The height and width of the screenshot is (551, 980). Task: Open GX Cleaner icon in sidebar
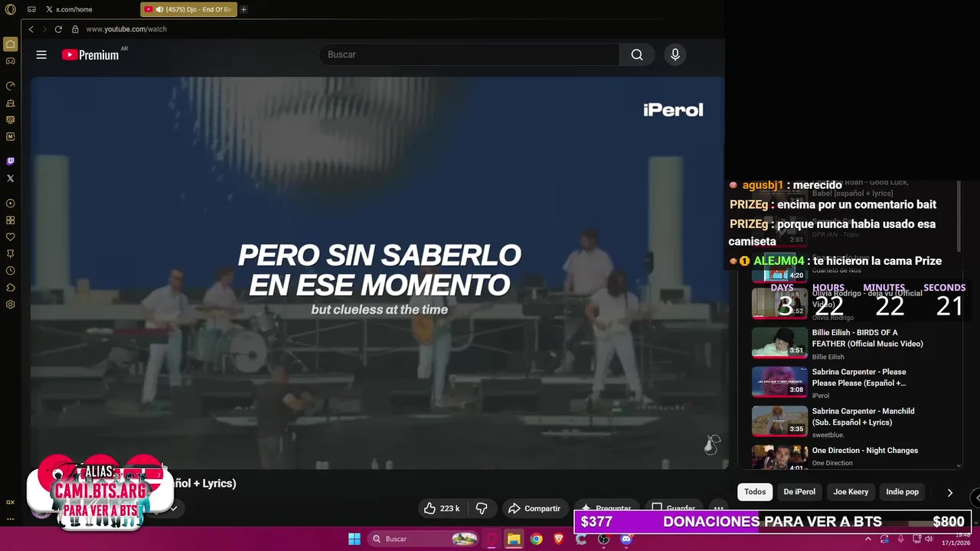point(10,103)
